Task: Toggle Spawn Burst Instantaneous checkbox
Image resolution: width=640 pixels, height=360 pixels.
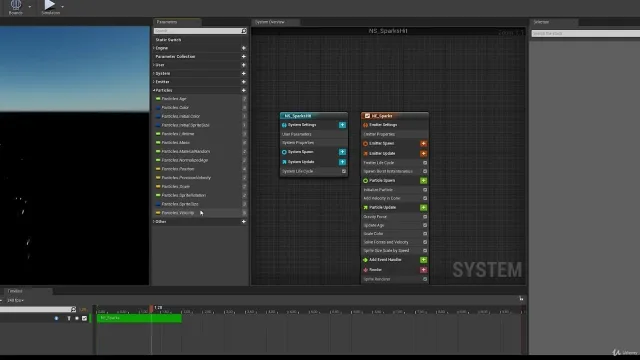Action: pyautogui.click(x=425, y=171)
